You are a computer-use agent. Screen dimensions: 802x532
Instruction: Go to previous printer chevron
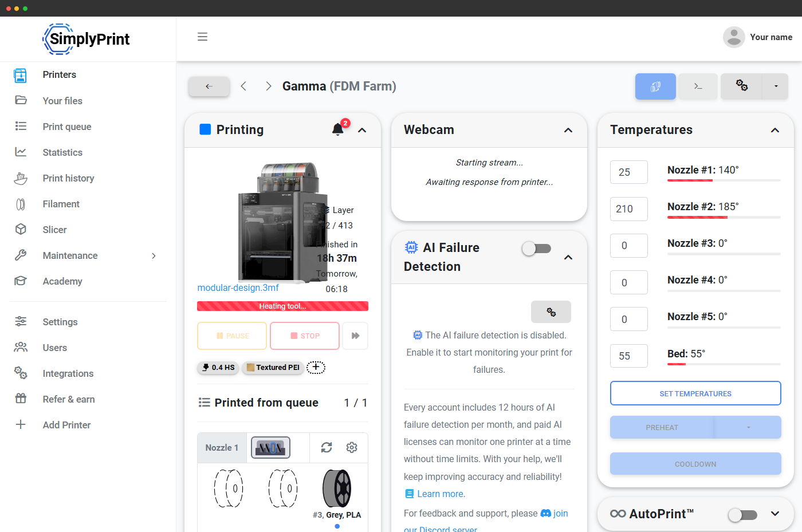243,86
